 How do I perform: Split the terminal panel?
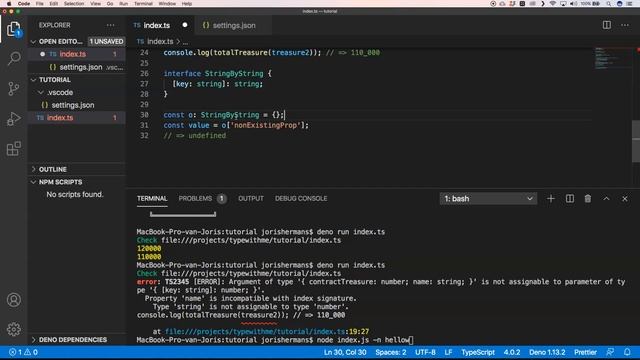(570, 199)
